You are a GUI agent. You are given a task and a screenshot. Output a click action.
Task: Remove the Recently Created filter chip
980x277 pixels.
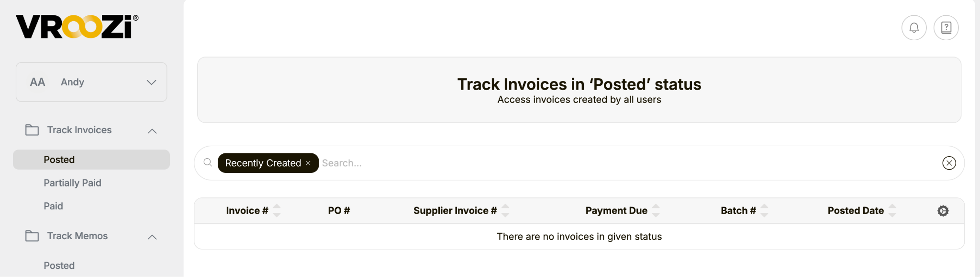(308, 163)
